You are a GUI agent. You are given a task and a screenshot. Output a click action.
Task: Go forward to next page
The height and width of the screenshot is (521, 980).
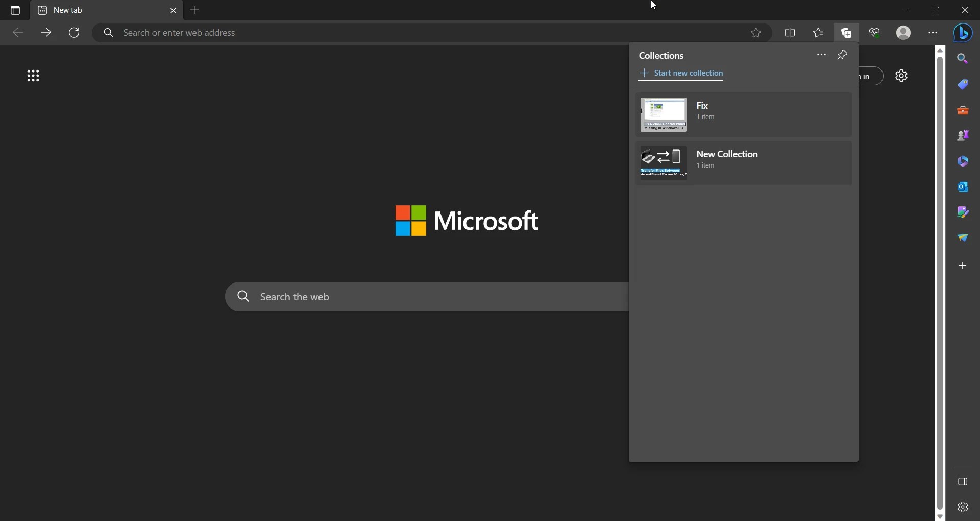click(x=46, y=33)
